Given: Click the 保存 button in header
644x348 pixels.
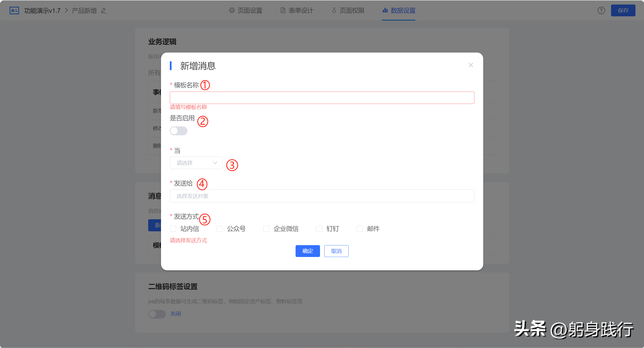Looking at the screenshot, I should pyautogui.click(x=623, y=11).
